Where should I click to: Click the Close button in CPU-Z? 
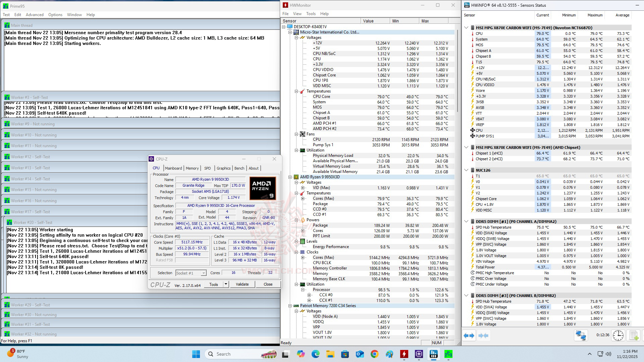tap(268, 284)
